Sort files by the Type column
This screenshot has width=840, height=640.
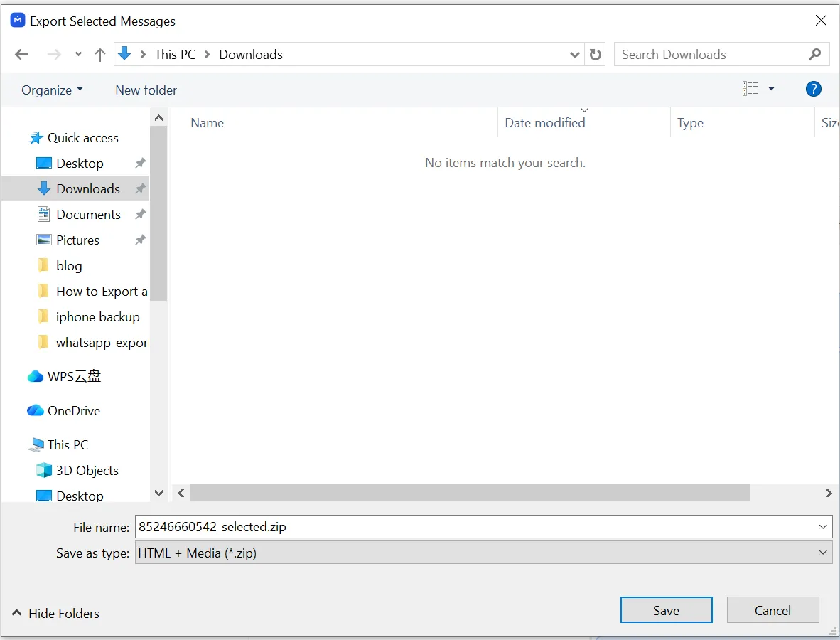pos(690,123)
